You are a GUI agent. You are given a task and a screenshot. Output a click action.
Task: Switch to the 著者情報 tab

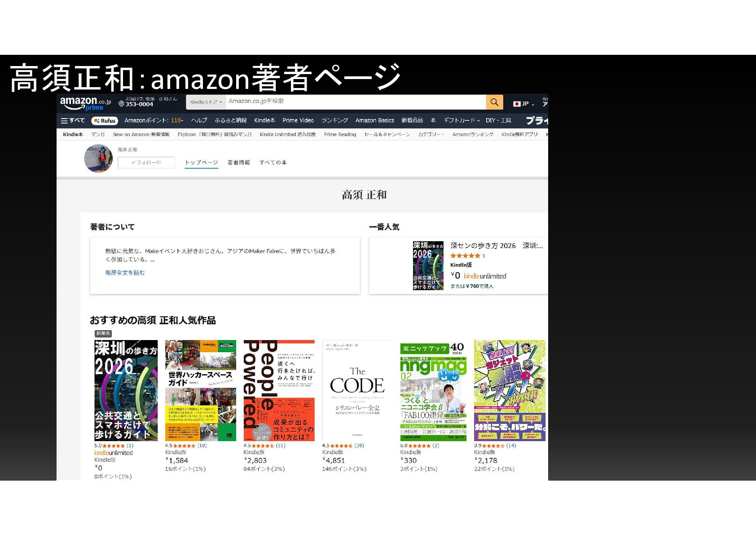point(238,163)
